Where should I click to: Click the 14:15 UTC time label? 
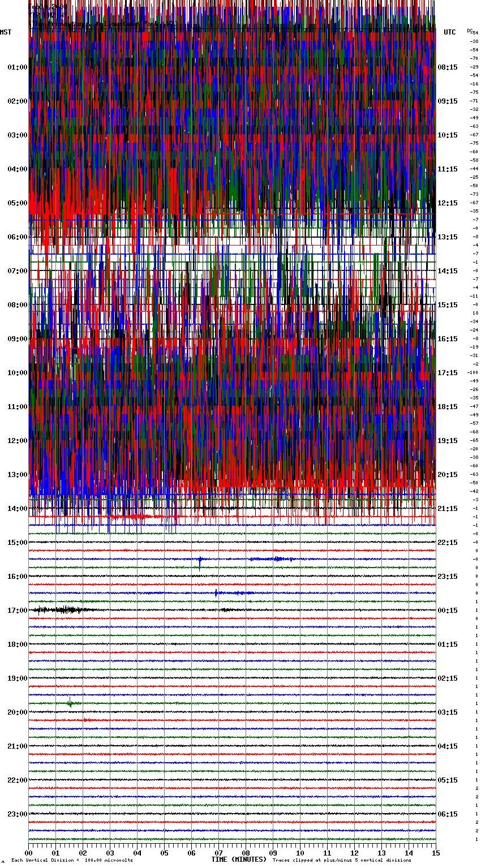click(x=448, y=271)
